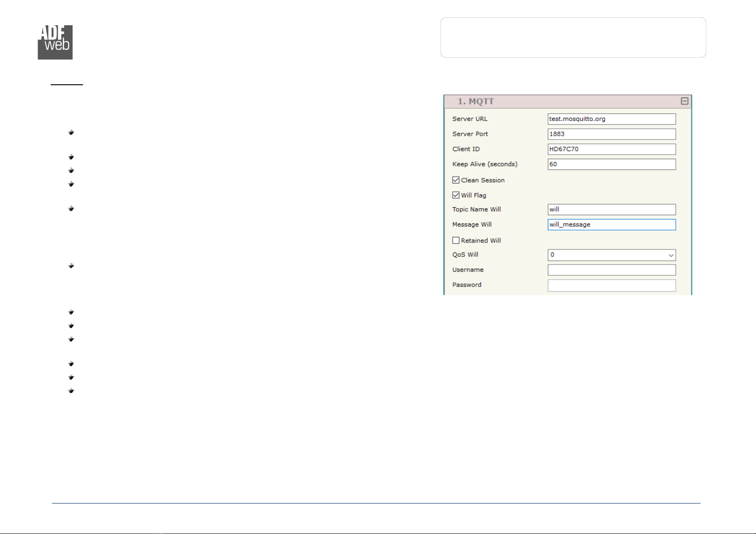This screenshot has width=756, height=534.
Task: Edit the Server Port field
Action: click(612, 134)
